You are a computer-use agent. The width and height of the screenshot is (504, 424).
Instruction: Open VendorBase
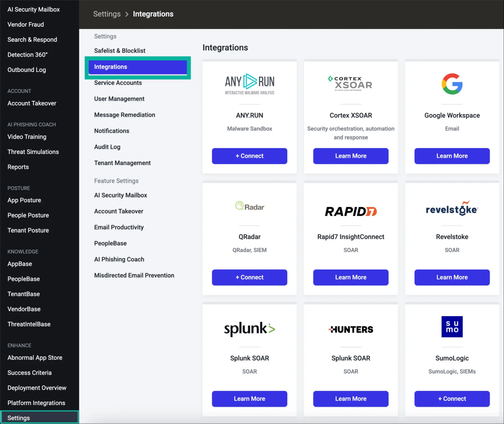click(x=24, y=309)
